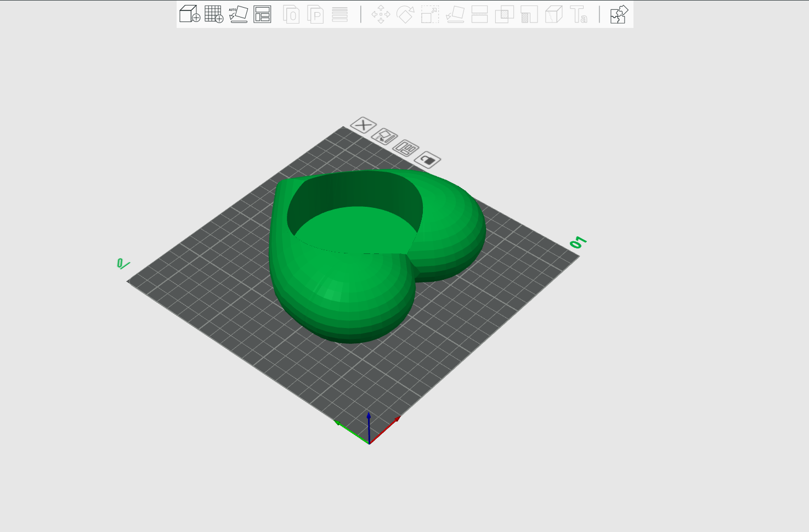The height and width of the screenshot is (532, 809).
Task: Click the arrange layout icon beside build plate
Action: (x=406, y=148)
